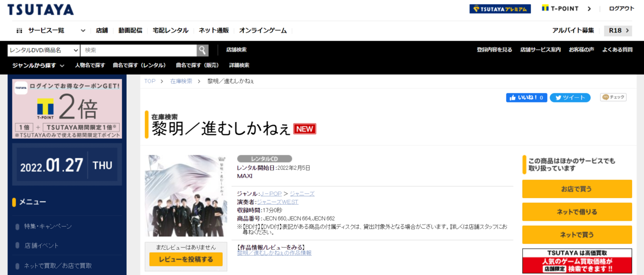Click the TSUTAYA logo at top left
Viewport: 644px width, 275px height.
(x=41, y=10)
